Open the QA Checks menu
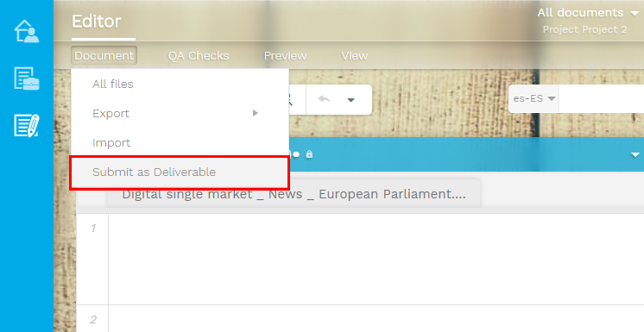The image size is (644, 332). (199, 55)
